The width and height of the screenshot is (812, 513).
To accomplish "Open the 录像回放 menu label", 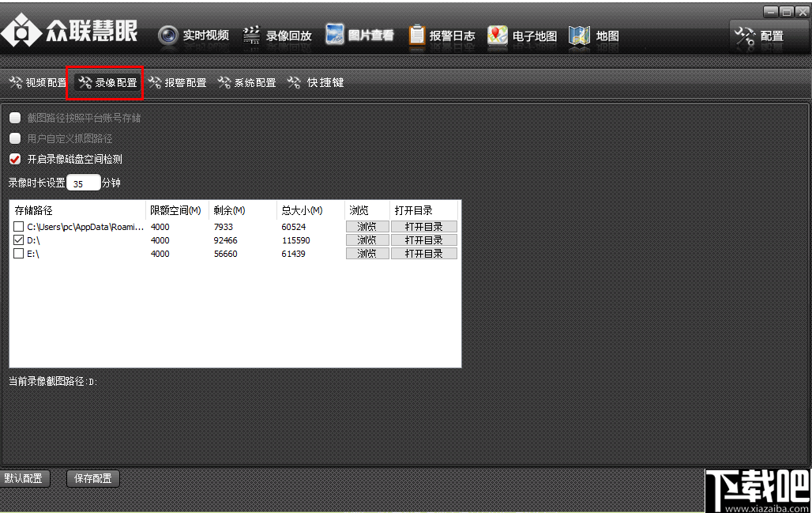I will click(x=289, y=36).
